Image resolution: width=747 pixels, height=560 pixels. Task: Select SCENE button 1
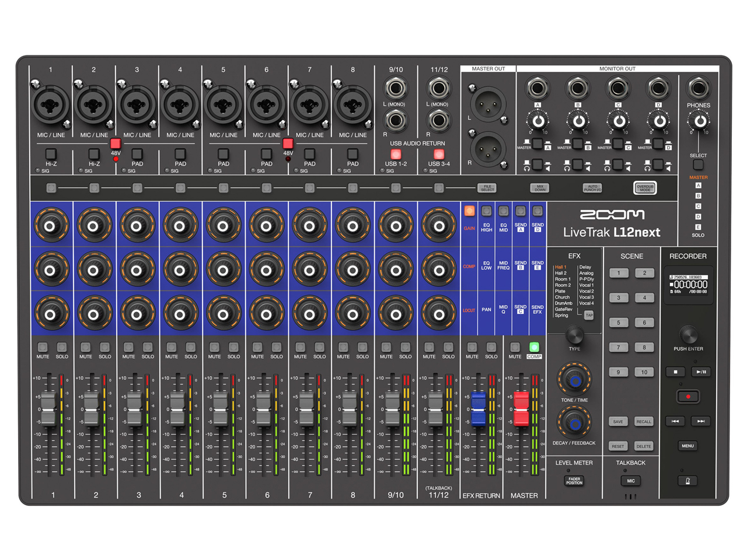pyautogui.click(x=619, y=273)
